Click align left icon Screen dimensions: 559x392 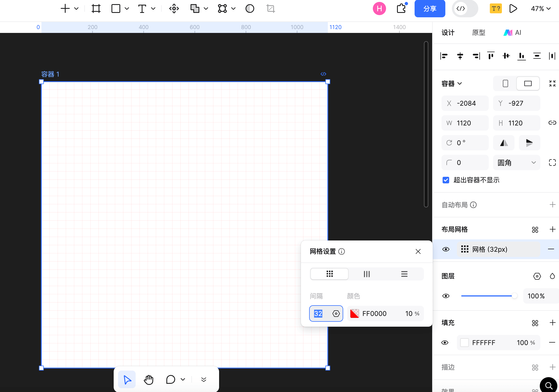(444, 56)
